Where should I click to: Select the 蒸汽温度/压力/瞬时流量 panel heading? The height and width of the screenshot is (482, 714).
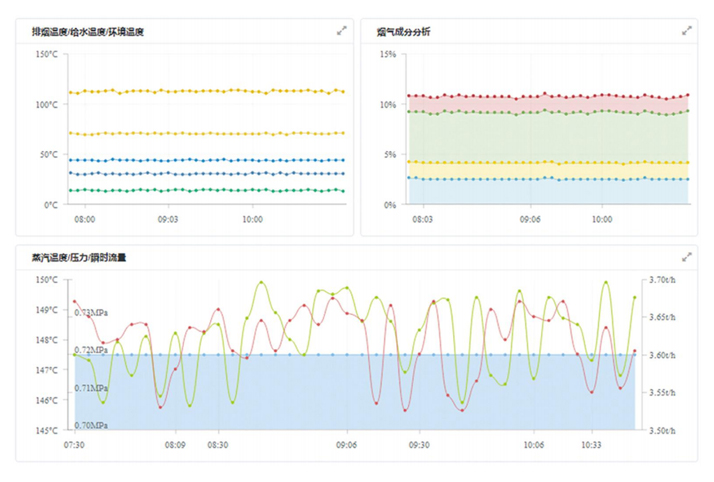(92, 258)
